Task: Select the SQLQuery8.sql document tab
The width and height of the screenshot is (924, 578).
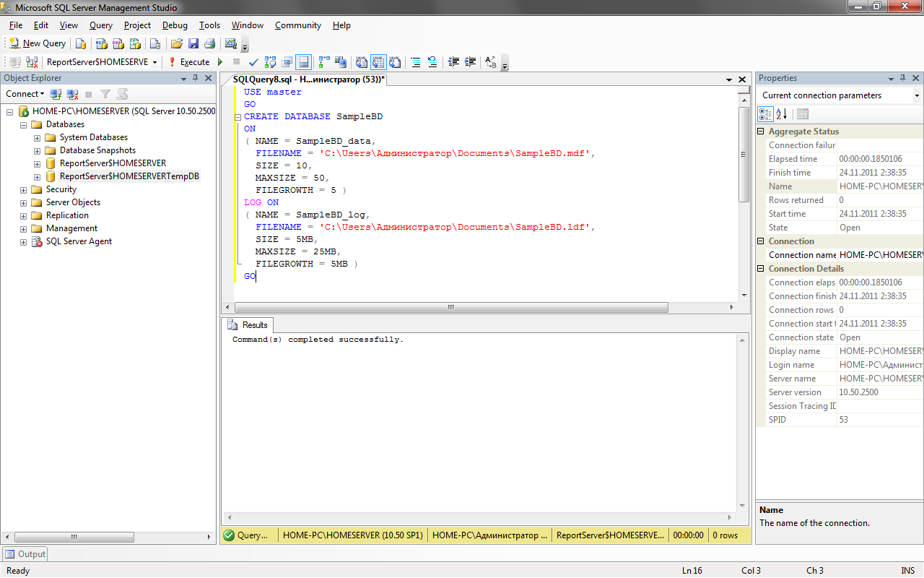Action: (x=309, y=79)
